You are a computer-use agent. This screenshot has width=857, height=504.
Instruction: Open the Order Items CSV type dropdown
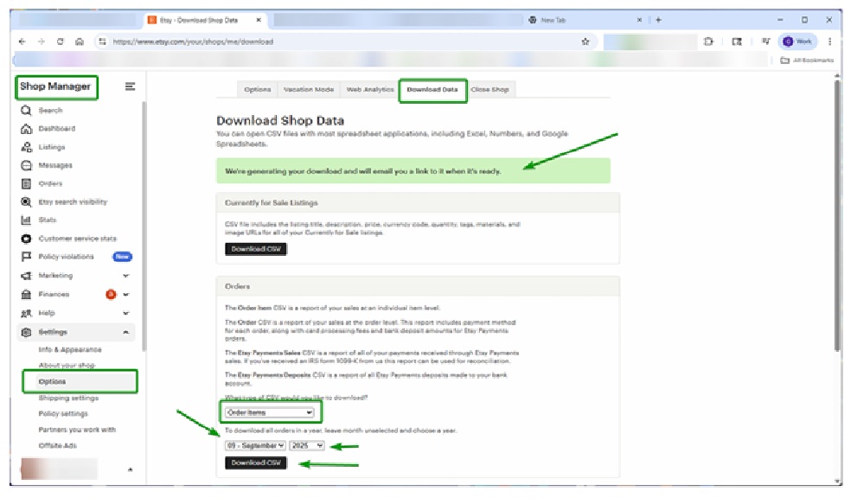(270, 412)
